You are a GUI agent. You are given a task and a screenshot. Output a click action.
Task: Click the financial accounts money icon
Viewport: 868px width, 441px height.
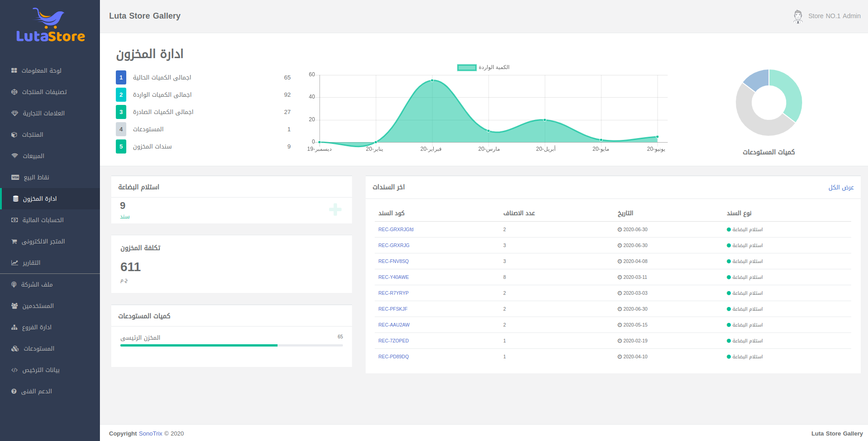pos(15,220)
